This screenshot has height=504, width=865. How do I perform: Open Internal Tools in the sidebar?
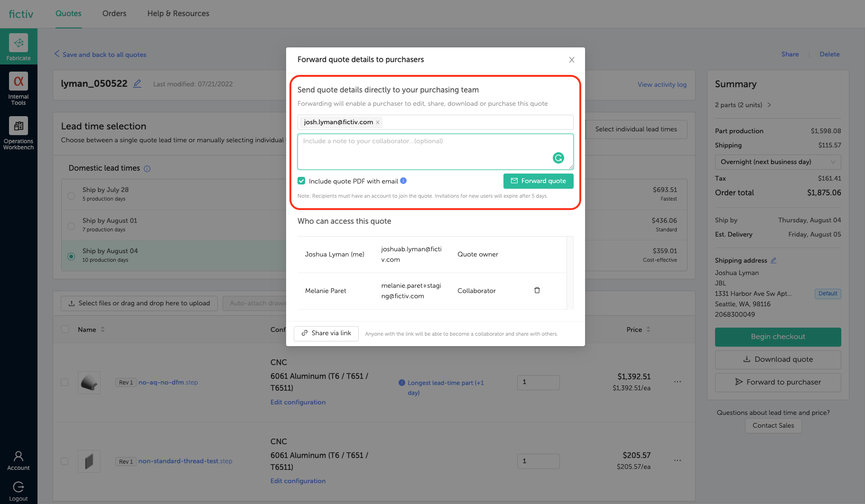(x=19, y=89)
